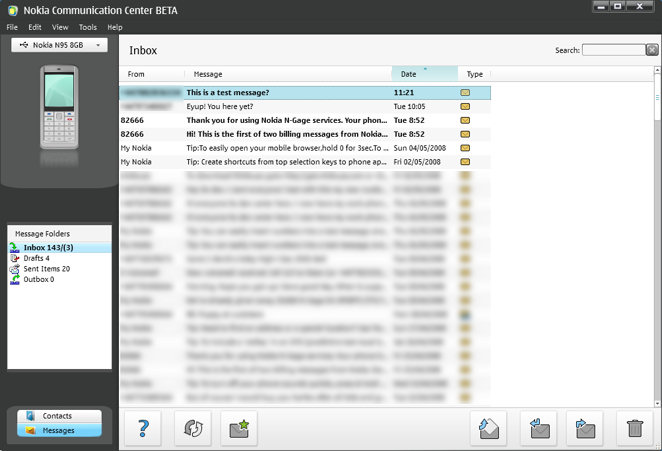The width and height of the screenshot is (662, 451).
Task: Switch to the Messages view
Action: coord(59,431)
